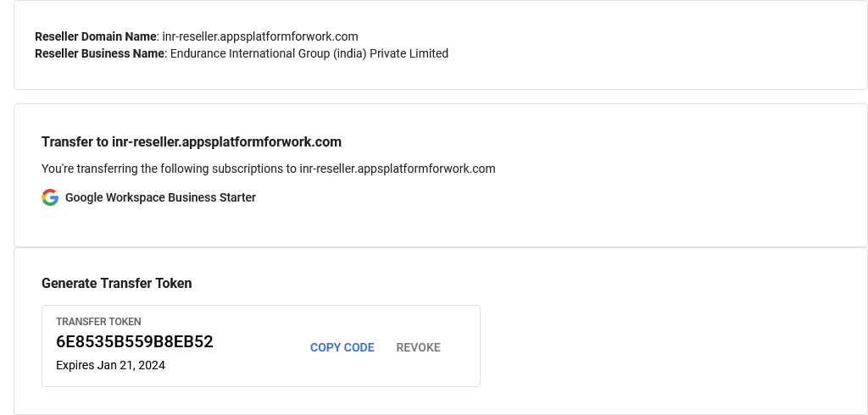Click the TRANSFER TOKEN label

98,322
